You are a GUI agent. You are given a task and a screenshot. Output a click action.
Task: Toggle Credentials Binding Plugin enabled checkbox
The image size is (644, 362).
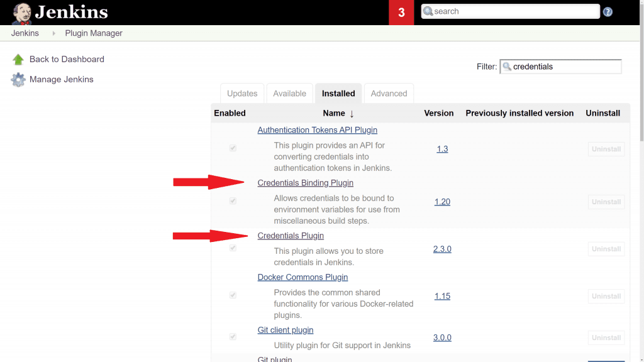coord(233,201)
